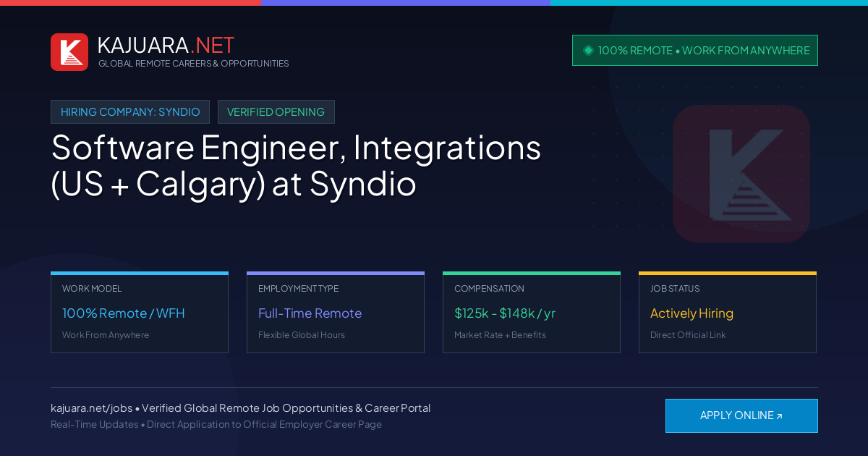Click the kajuara.net/jobs portal text
Viewport: 868px width, 456px height.
tap(240, 408)
